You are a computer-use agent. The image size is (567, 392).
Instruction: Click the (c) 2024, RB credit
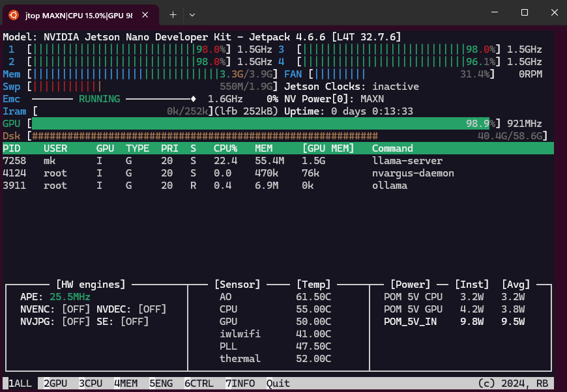pyautogui.click(x=513, y=384)
